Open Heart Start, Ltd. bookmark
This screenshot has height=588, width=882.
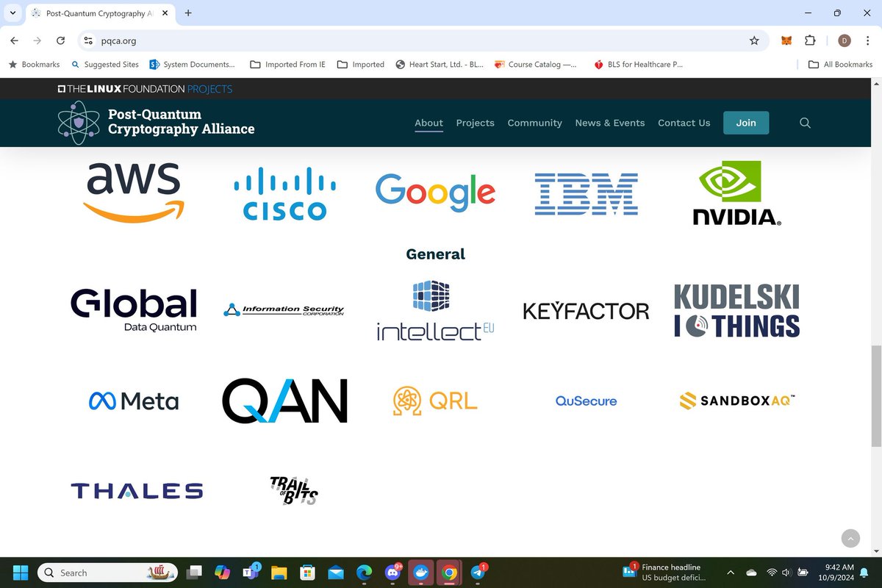(x=440, y=65)
